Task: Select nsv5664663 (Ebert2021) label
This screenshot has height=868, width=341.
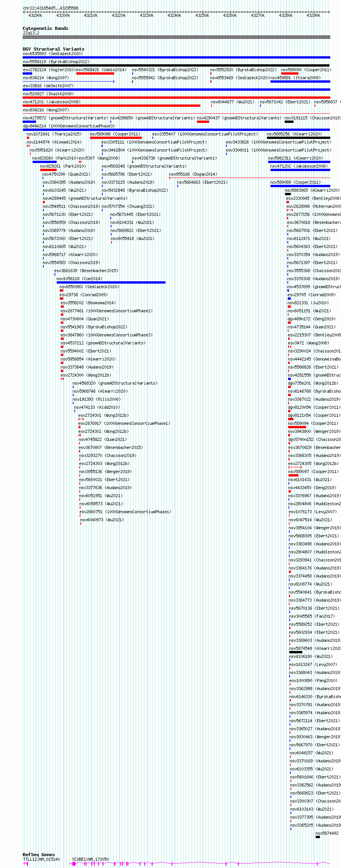Action: pos(202,182)
